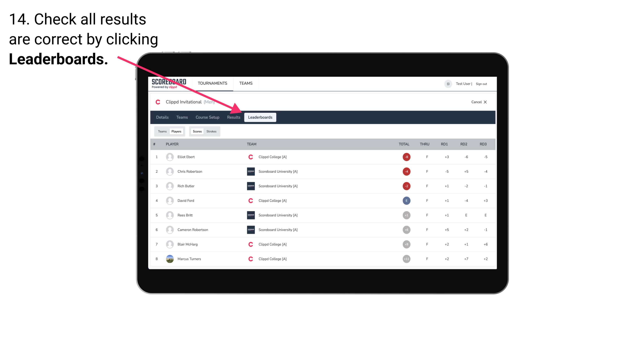
Task: Click the Players filter button
Action: point(177,131)
